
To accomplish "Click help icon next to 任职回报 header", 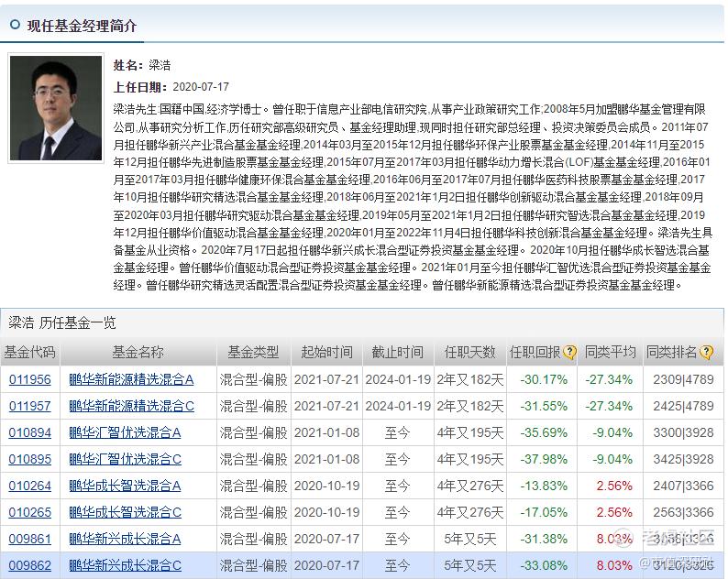I will (569, 353).
